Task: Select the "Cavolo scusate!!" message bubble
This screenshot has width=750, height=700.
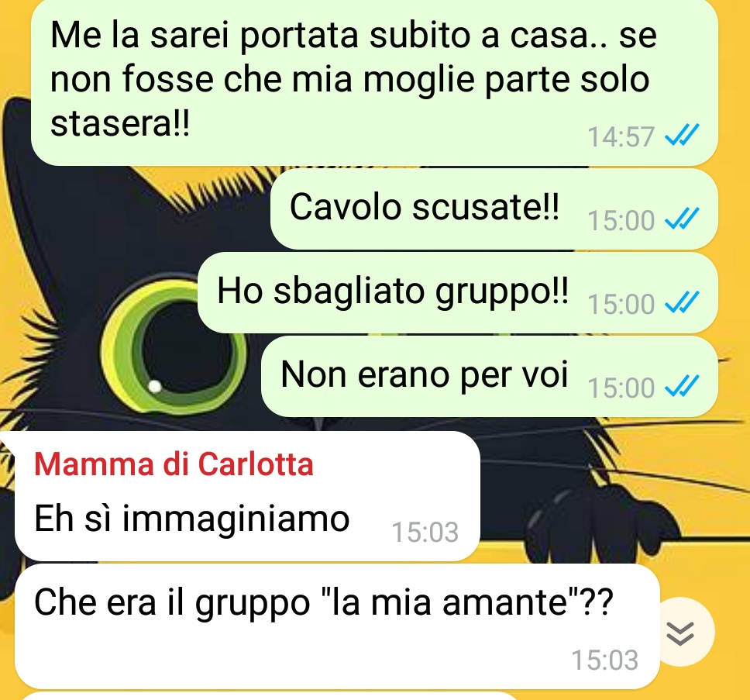Action: click(494, 209)
